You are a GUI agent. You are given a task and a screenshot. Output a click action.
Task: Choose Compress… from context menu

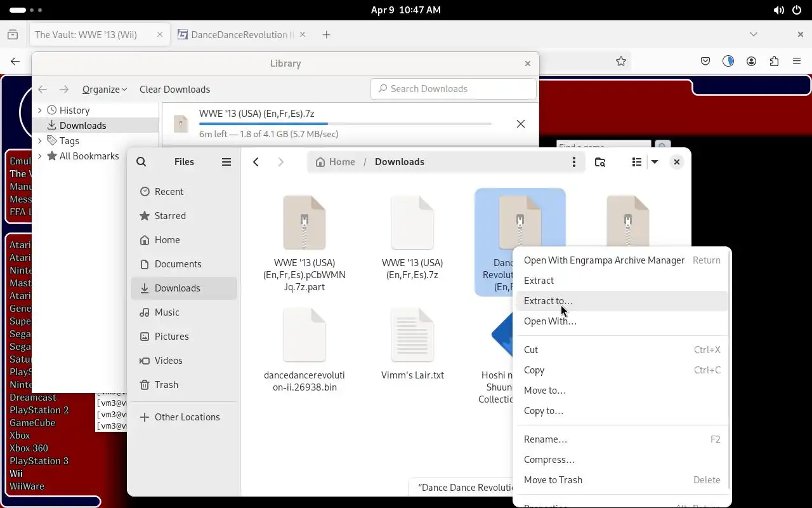point(622,460)
